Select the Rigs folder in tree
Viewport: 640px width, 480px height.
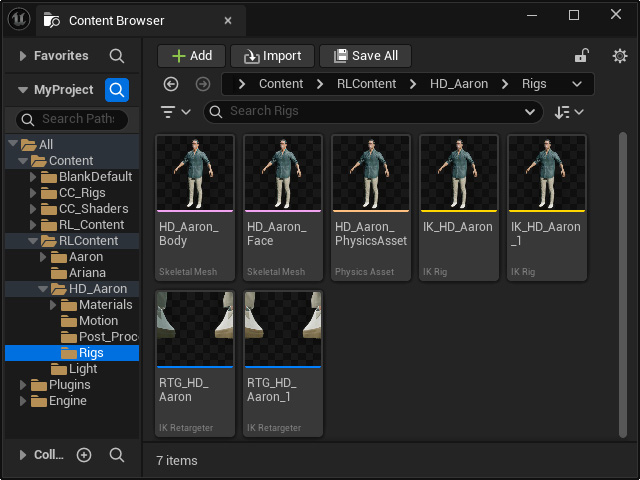click(72, 353)
